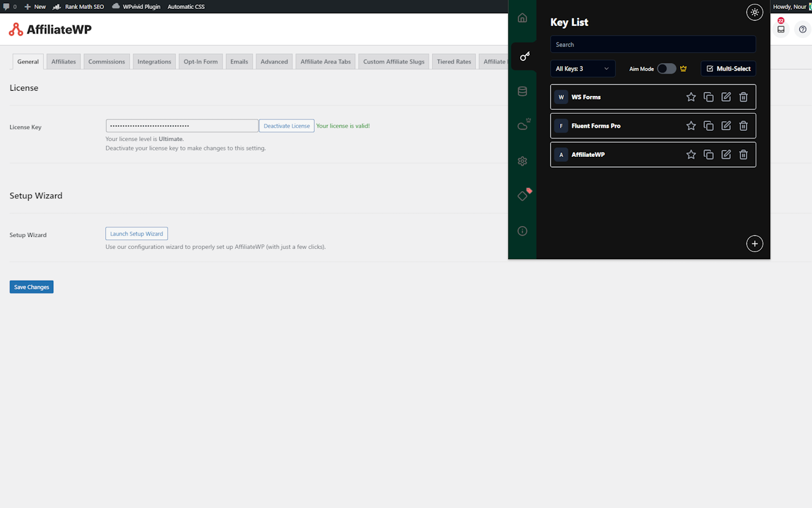Save Changes on the settings page
Screen dimensions: 812x508
coord(32,287)
